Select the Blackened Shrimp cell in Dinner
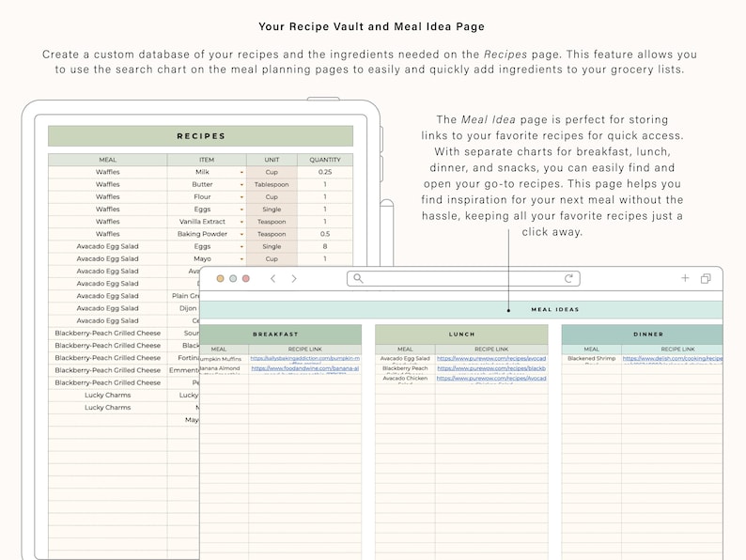Image resolution: width=746 pixels, height=560 pixels. pyautogui.click(x=591, y=359)
